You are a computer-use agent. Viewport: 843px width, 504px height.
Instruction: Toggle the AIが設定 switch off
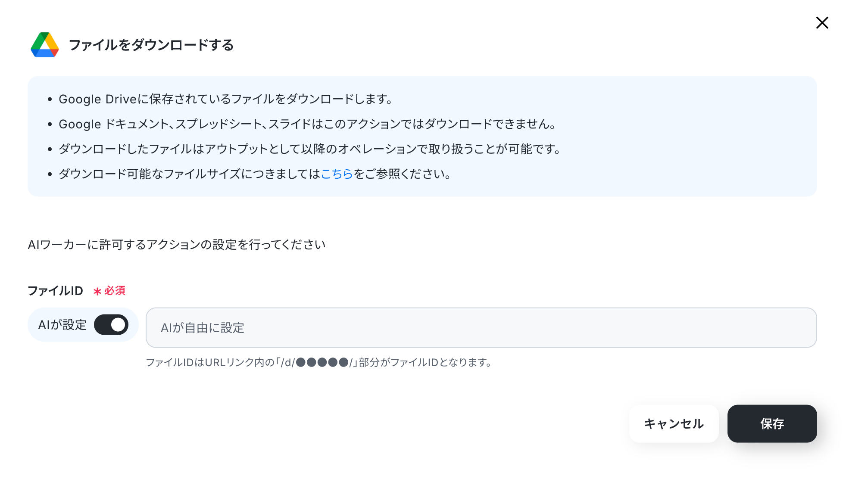pos(111,325)
